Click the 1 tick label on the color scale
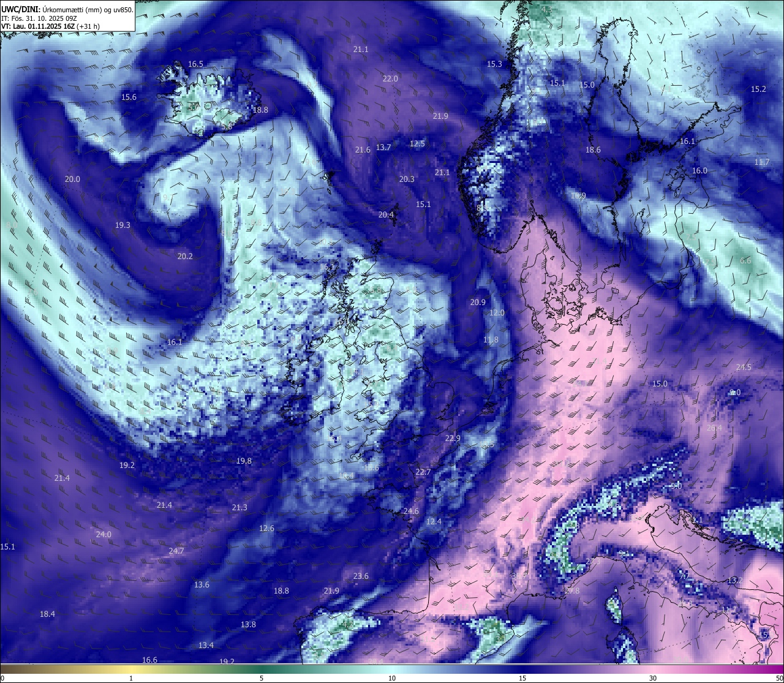 [x=130, y=679]
